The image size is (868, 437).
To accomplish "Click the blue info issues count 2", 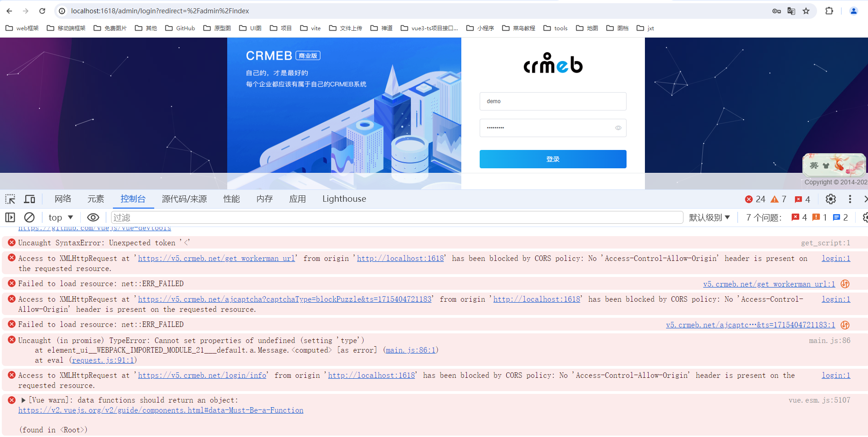I will point(840,217).
